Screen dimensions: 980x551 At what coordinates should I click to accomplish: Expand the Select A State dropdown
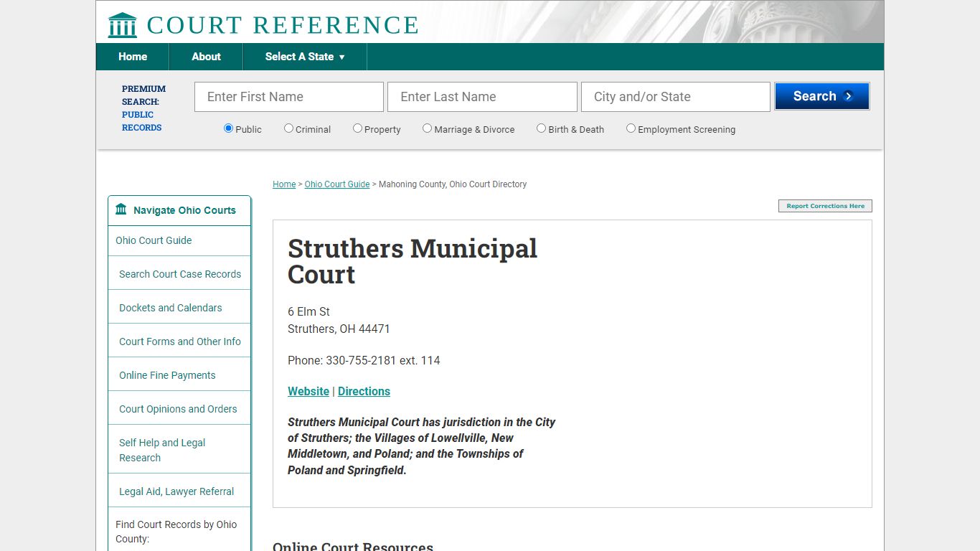(305, 57)
